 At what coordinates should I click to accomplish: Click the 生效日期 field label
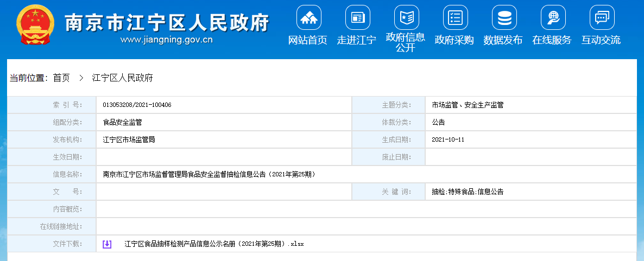coord(67,157)
